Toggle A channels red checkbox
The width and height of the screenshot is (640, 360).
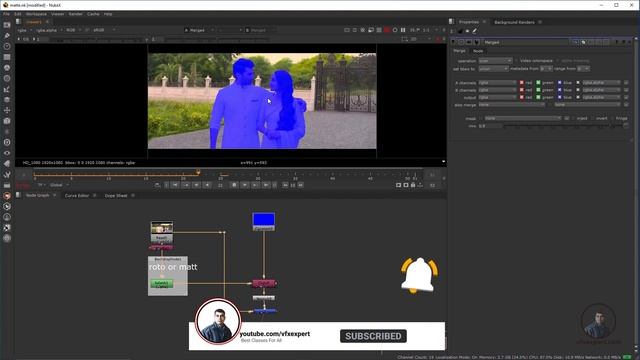pyautogui.click(x=522, y=82)
